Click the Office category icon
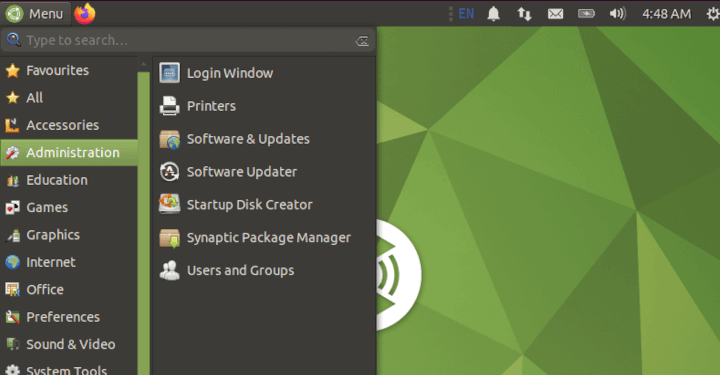 coord(12,290)
